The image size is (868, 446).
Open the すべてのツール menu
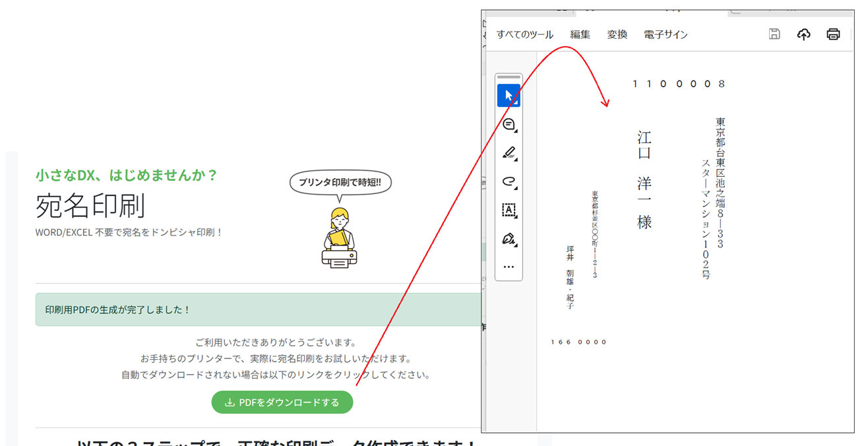pyautogui.click(x=524, y=35)
